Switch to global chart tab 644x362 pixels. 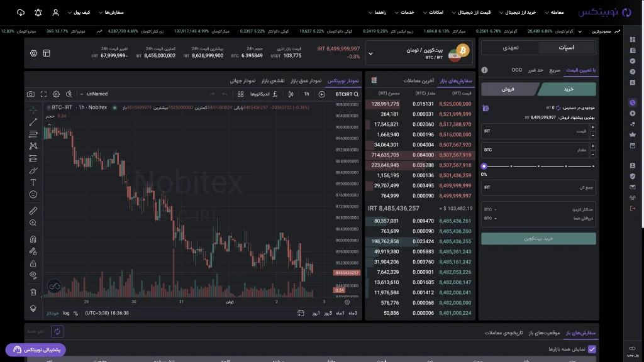(x=243, y=81)
